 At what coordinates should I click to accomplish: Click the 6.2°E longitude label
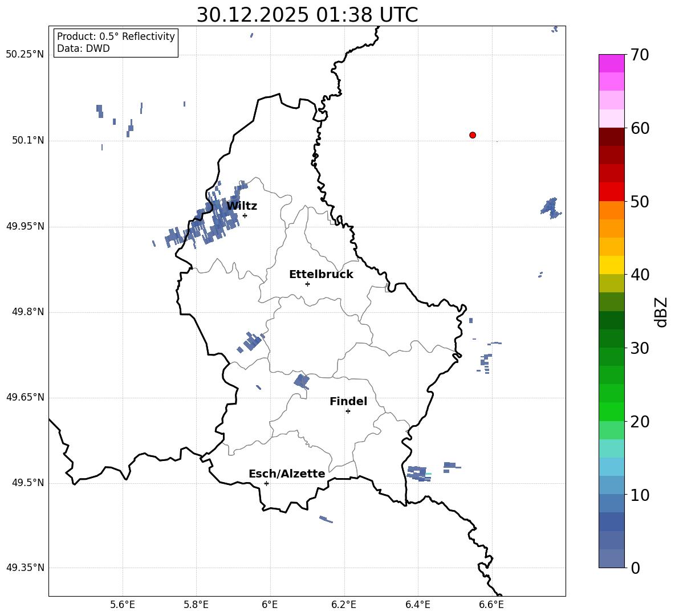point(344,605)
